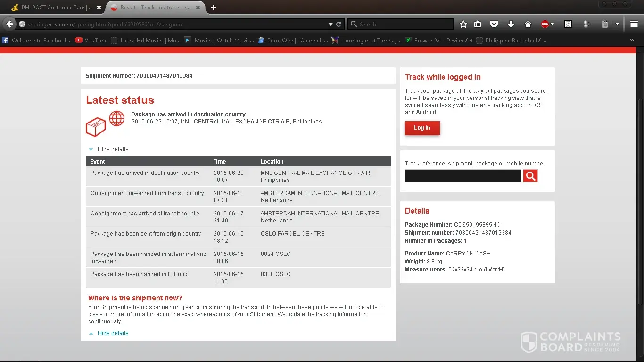Click the tracking reference input field

(x=462, y=176)
